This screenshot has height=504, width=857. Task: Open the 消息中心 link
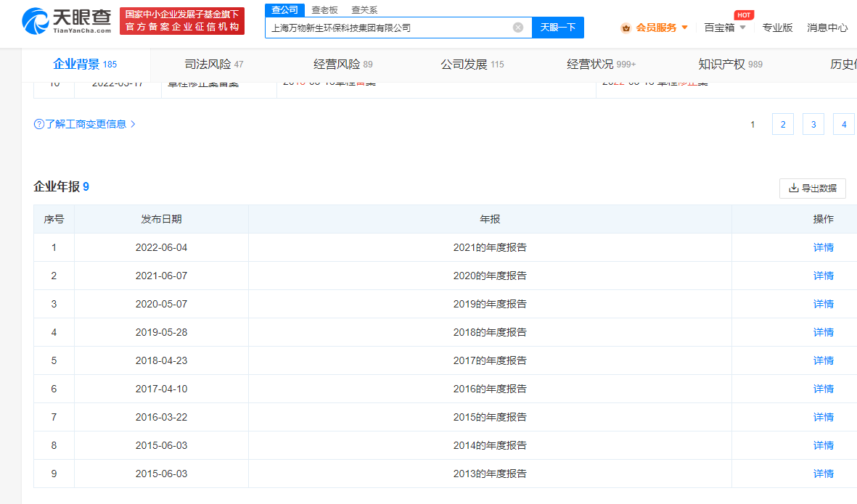pos(827,28)
